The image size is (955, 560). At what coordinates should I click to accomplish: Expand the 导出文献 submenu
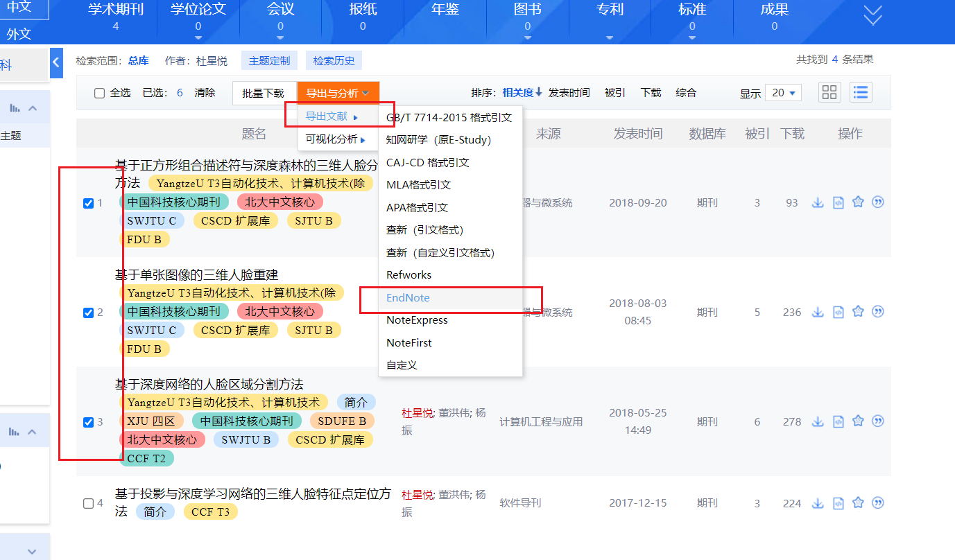(x=338, y=116)
